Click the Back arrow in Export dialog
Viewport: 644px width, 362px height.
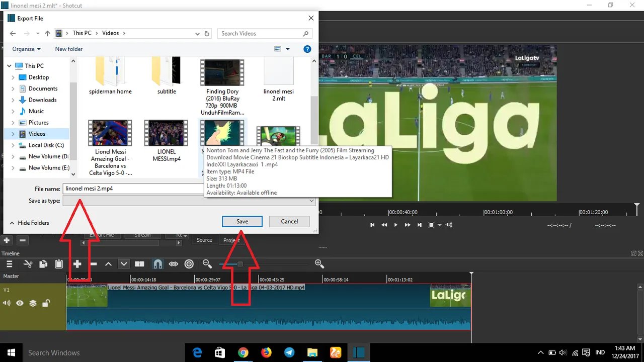[13, 34]
